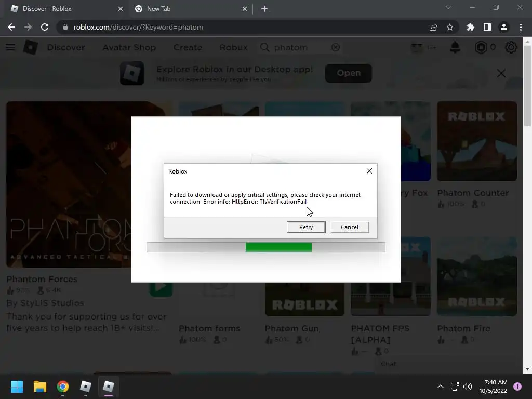
Task: Open a new browser tab
Action: [264, 9]
